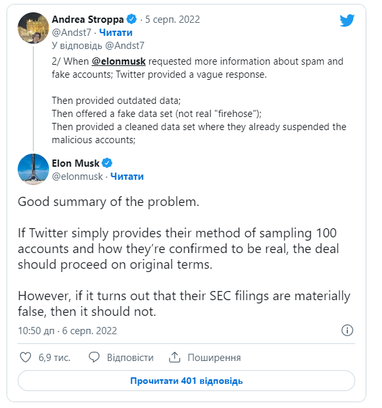Click the Andrea Stroppa display name
This screenshot has height=408, width=382.
[x=88, y=19]
